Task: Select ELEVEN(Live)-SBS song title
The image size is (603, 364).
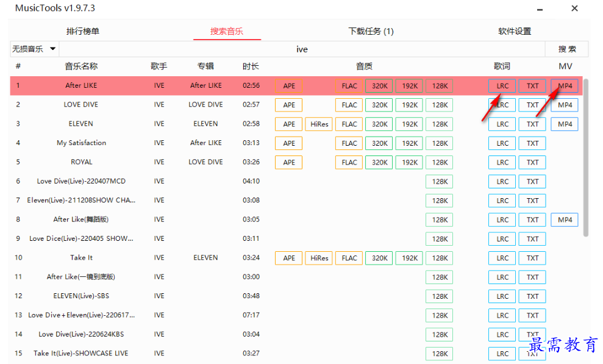Action: pyautogui.click(x=81, y=296)
